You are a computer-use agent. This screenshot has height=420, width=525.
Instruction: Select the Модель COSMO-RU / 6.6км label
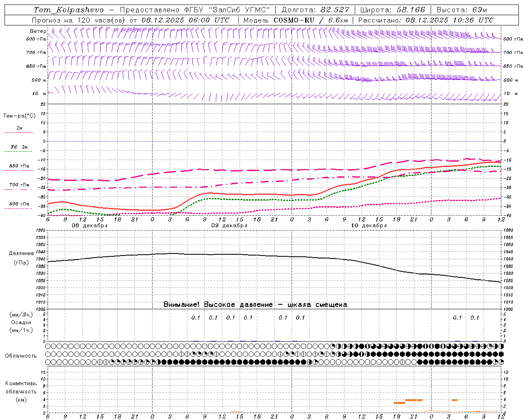[x=296, y=20]
